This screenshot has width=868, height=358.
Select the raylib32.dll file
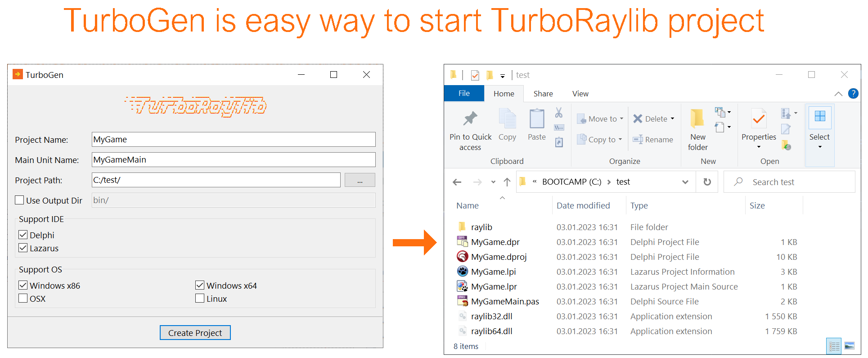click(627, 316)
